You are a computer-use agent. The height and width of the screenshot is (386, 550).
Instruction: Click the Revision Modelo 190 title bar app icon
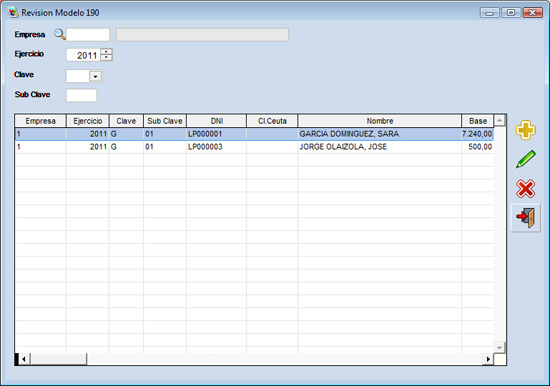[x=13, y=13]
